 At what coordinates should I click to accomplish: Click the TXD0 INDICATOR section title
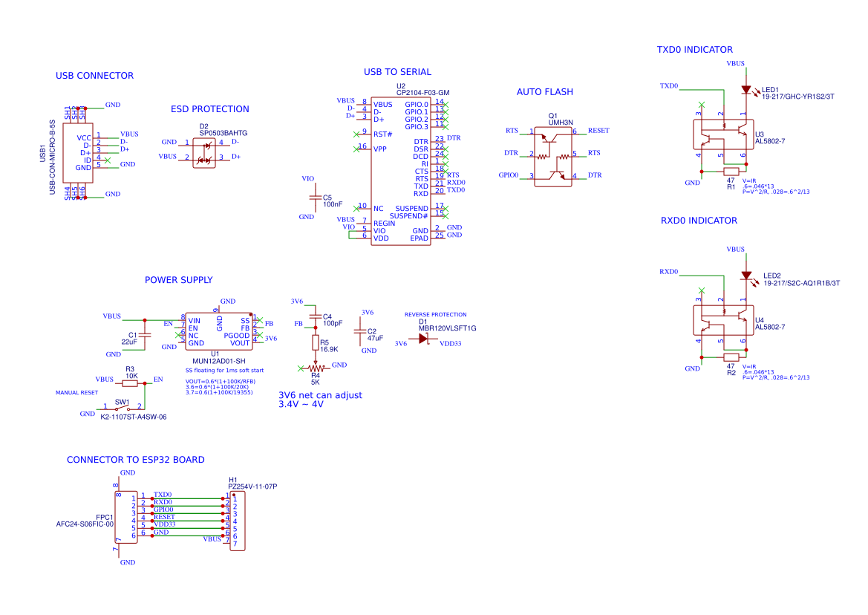(x=695, y=50)
